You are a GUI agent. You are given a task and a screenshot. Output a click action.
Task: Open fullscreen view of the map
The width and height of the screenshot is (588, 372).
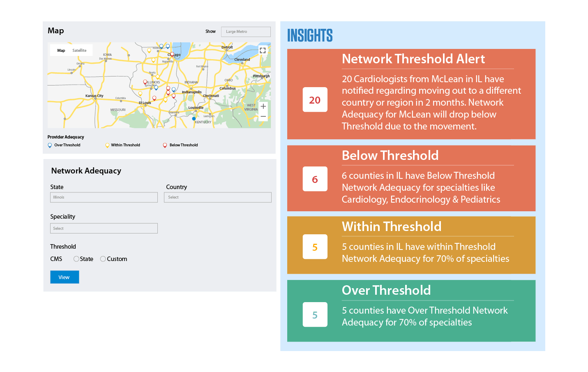(x=263, y=51)
